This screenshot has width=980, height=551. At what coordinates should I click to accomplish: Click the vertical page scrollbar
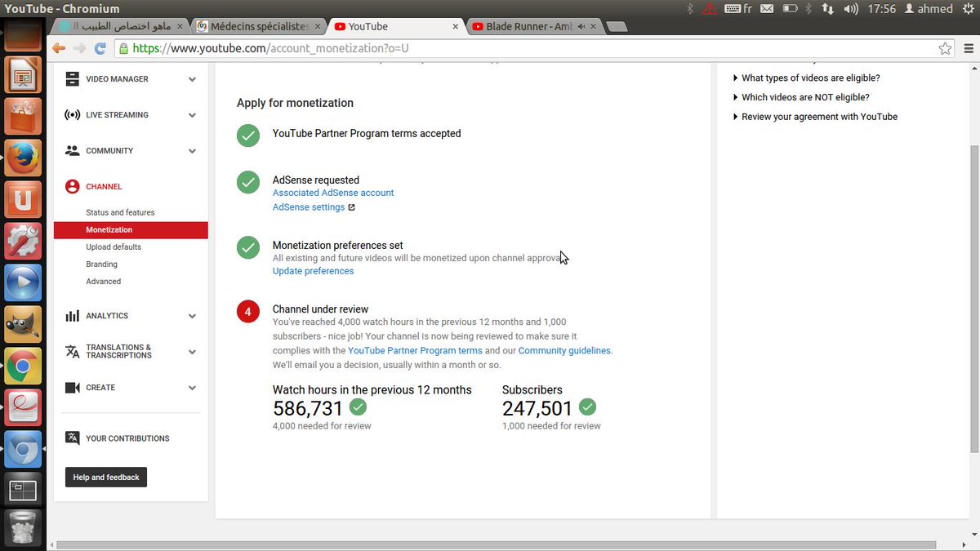974,300
